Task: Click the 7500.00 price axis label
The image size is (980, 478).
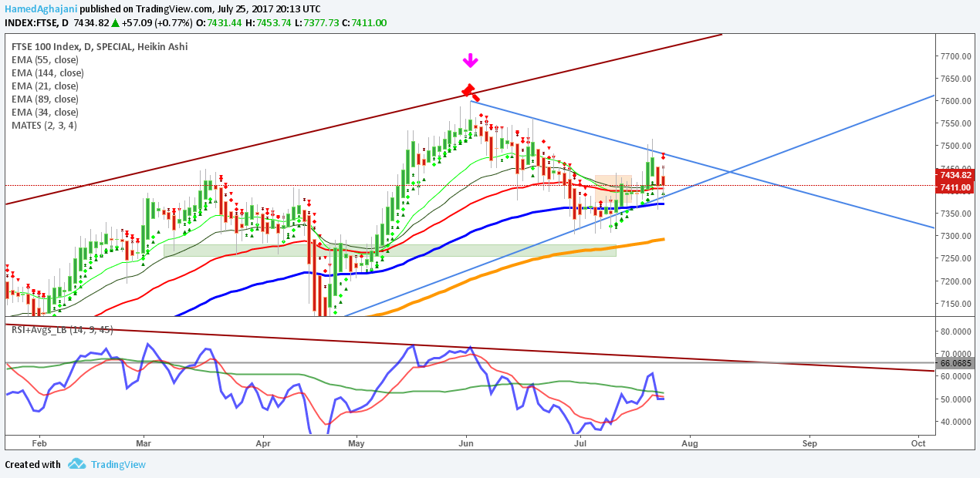Action: [x=955, y=146]
